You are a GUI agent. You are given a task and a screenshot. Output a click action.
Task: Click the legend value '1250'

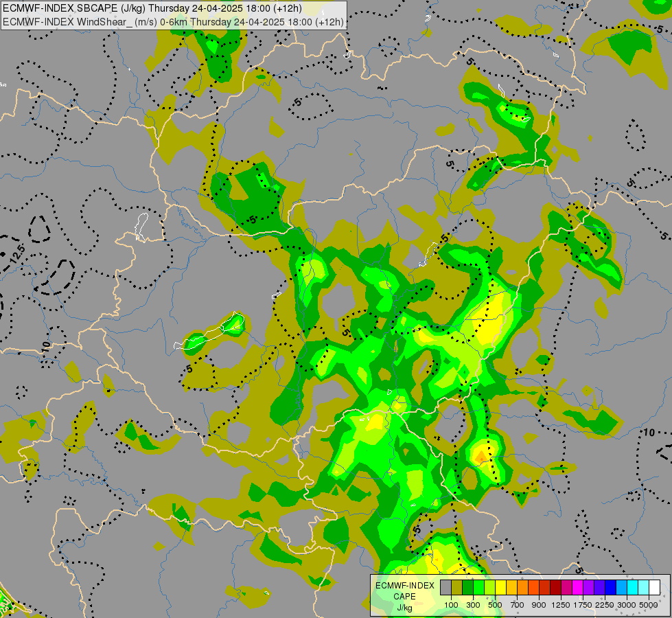tap(561, 605)
